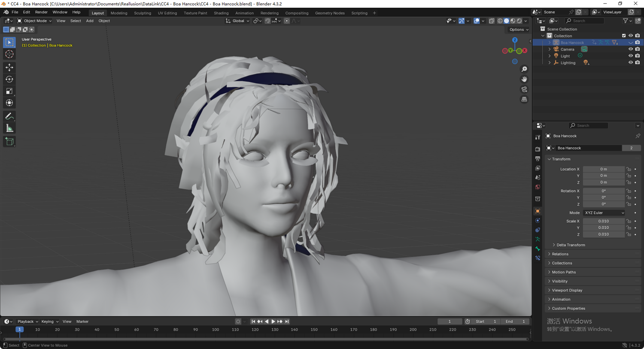Open the File menu

[15, 12]
